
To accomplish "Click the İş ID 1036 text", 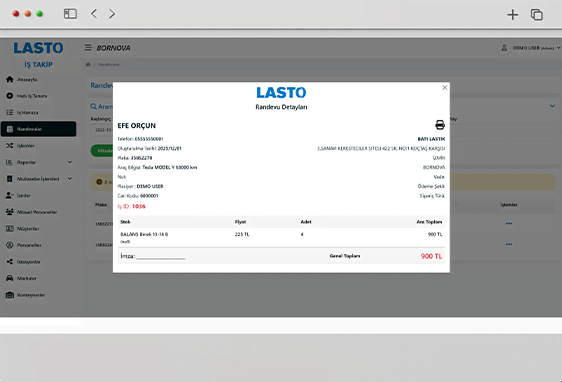I will [x=132, y=206].
